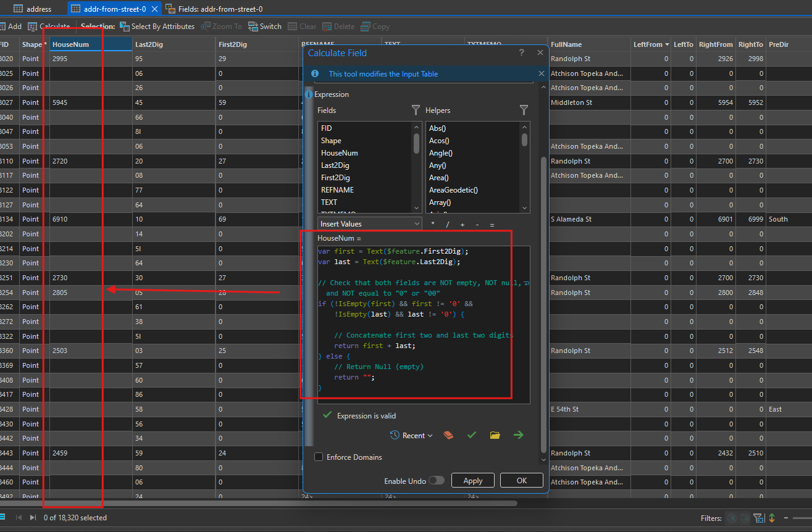812x532 pixels.
Task: Toggle the Enable Undo switch
Action: [x=437, y=481]
